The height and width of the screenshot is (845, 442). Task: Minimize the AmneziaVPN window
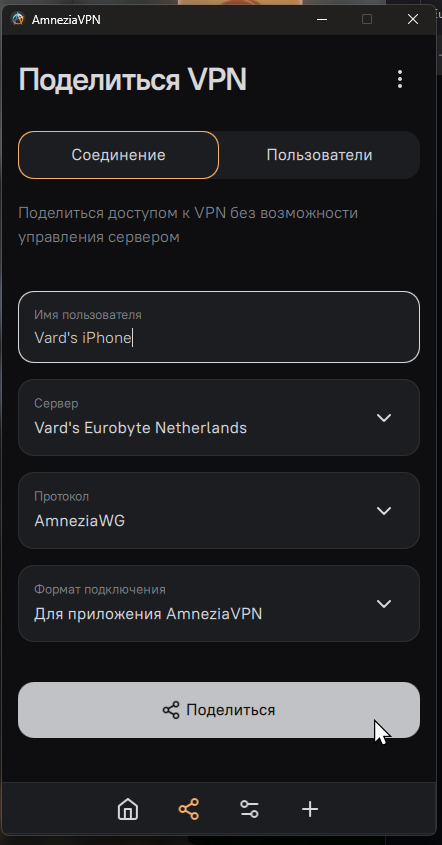(x=322, y=19)
